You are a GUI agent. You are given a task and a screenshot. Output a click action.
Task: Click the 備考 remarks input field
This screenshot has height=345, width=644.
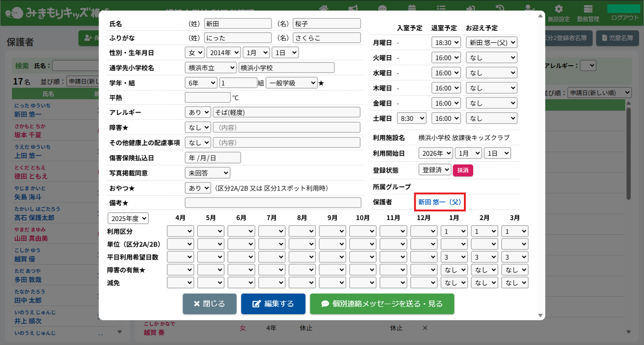coord(273,203)
